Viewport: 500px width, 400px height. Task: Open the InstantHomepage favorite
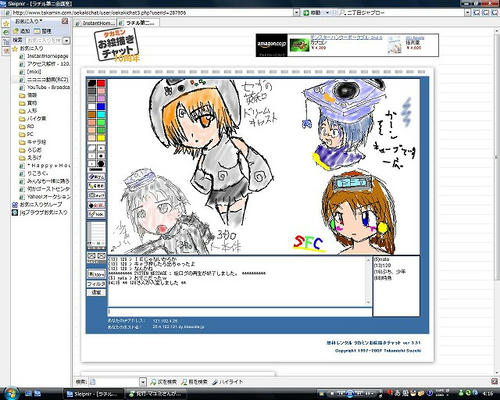[44, 56]
